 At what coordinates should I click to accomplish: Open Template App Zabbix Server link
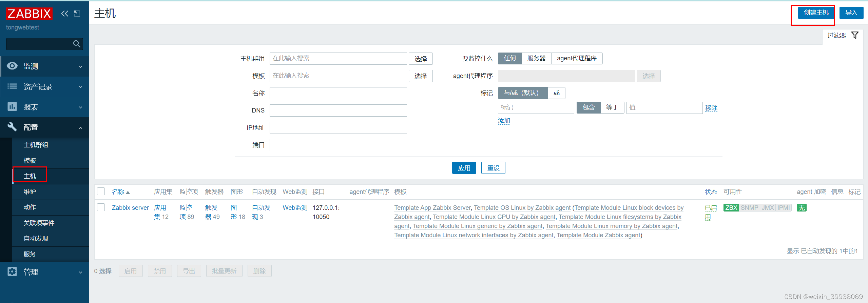point(432,208)
